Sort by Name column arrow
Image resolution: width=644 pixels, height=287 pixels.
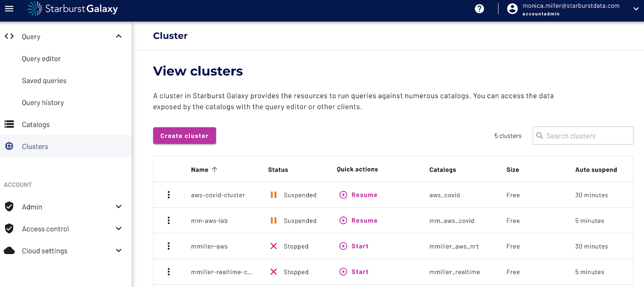tap(215, 170)
